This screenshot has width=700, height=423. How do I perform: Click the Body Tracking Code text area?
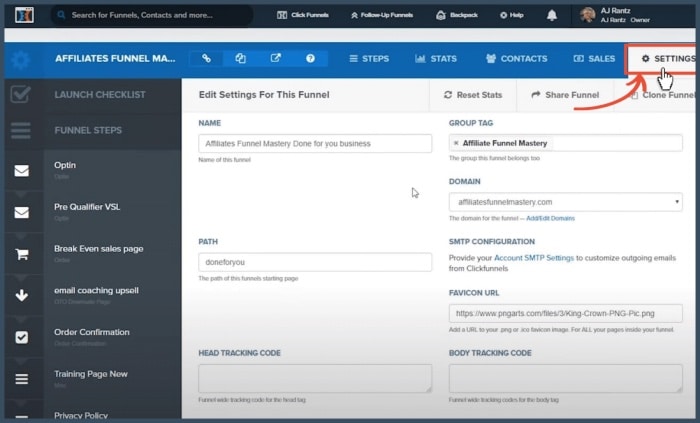(x=566, y=378)
